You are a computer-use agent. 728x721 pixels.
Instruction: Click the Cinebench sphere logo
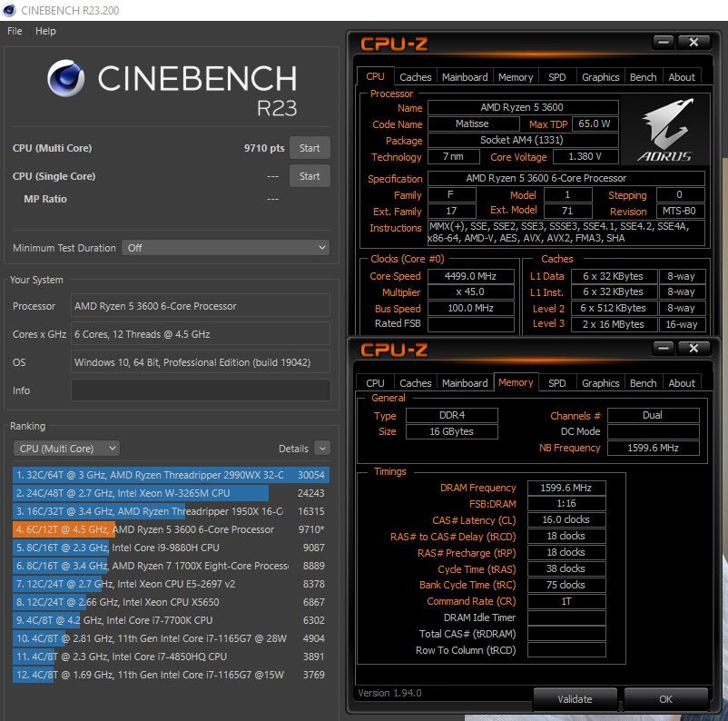66,78
